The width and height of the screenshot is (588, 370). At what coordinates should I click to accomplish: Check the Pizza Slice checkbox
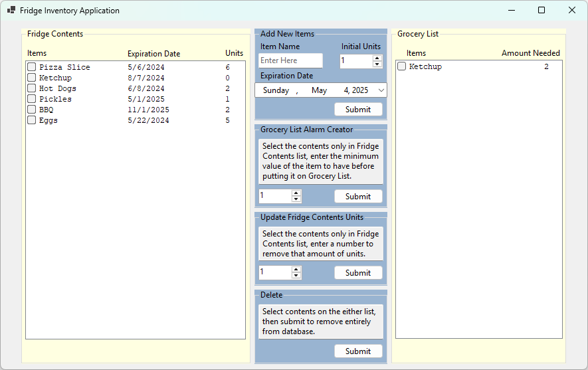[x=31, y=66]
